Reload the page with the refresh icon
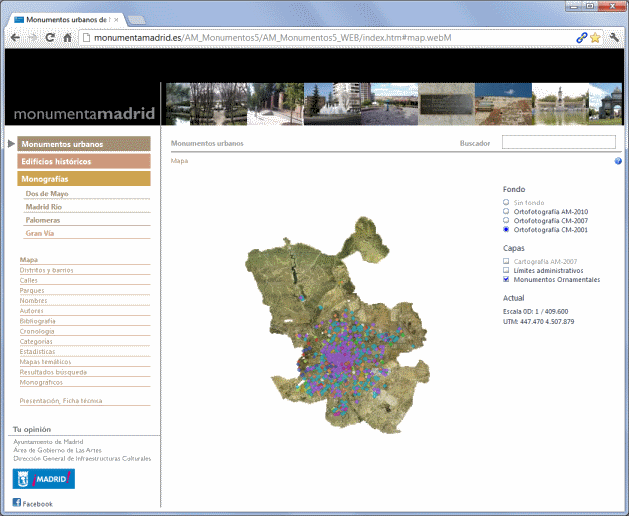 click(x=50, y=38)
